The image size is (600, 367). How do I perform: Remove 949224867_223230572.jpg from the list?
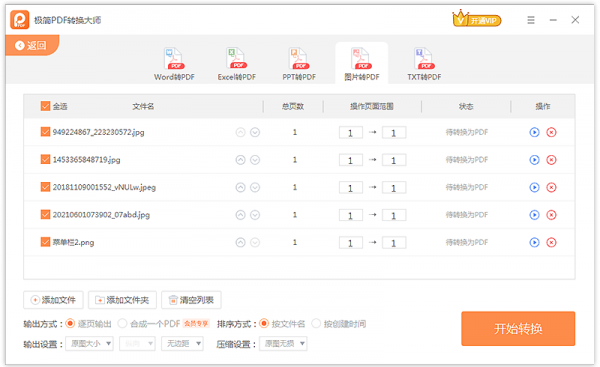(x=551, y=132)
